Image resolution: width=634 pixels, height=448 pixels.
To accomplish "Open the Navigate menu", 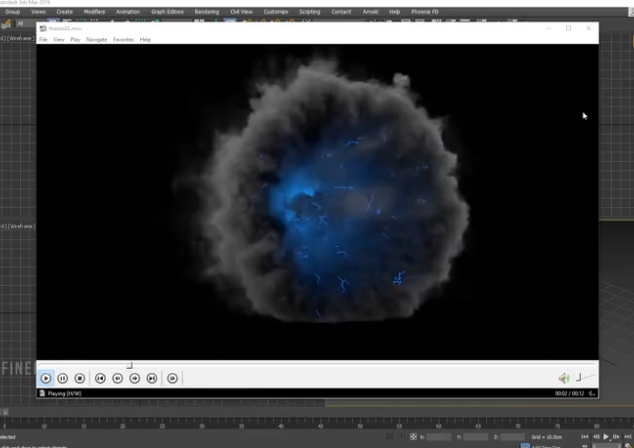I will pos(97,40).
